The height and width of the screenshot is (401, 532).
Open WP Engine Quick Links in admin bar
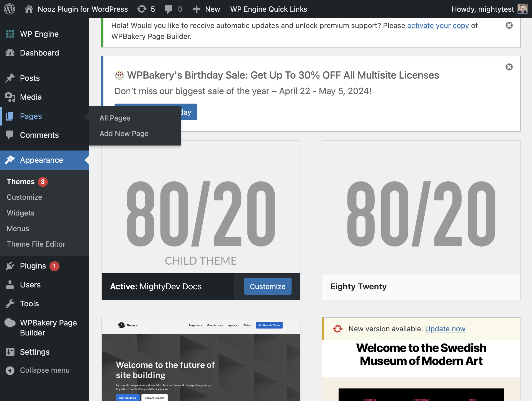(x=269, y=9)
